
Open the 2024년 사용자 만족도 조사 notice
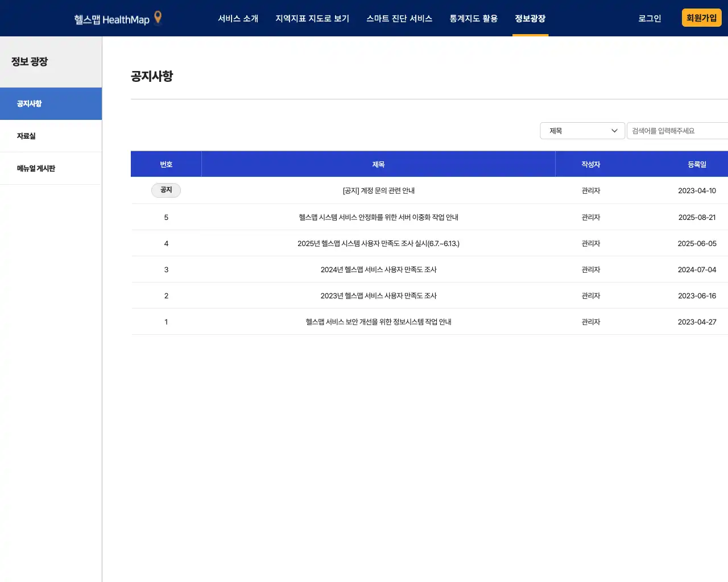tap(378, 269)
